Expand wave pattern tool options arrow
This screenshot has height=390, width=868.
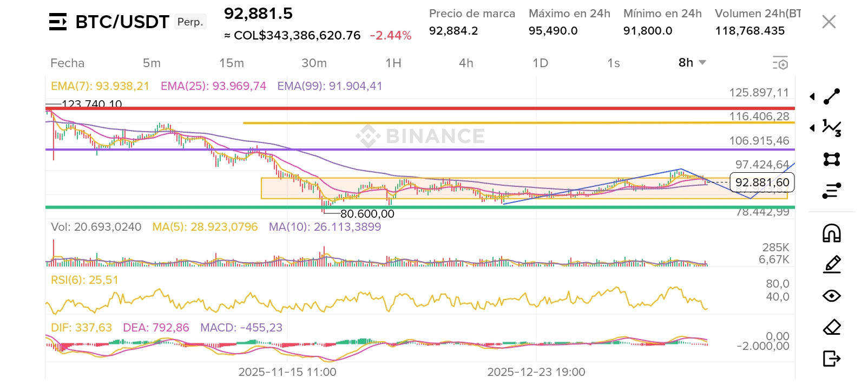coord(812,128)
